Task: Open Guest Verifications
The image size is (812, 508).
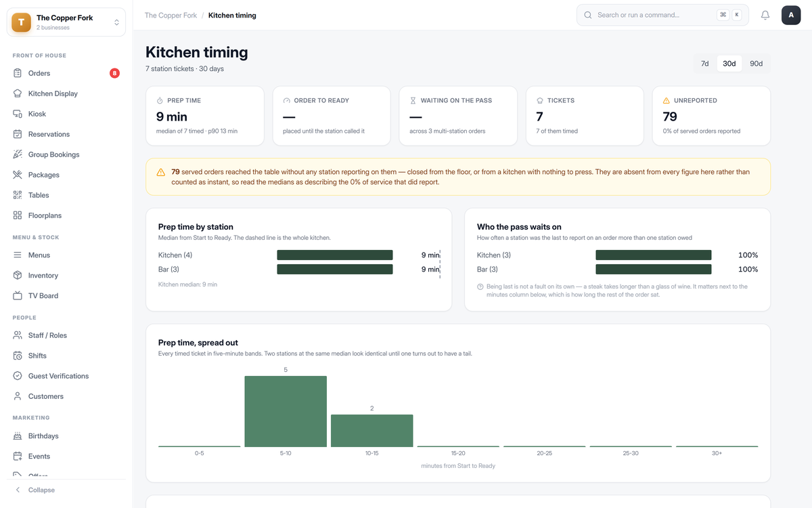Action: 66,376
